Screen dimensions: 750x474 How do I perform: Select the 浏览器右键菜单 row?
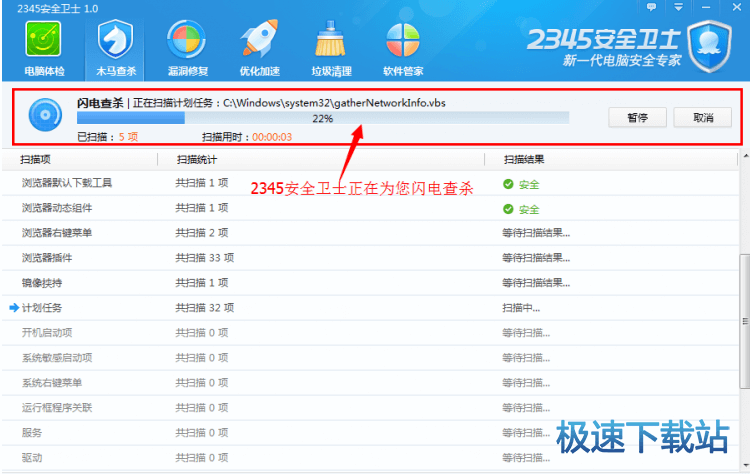click(x=370, y=233)
